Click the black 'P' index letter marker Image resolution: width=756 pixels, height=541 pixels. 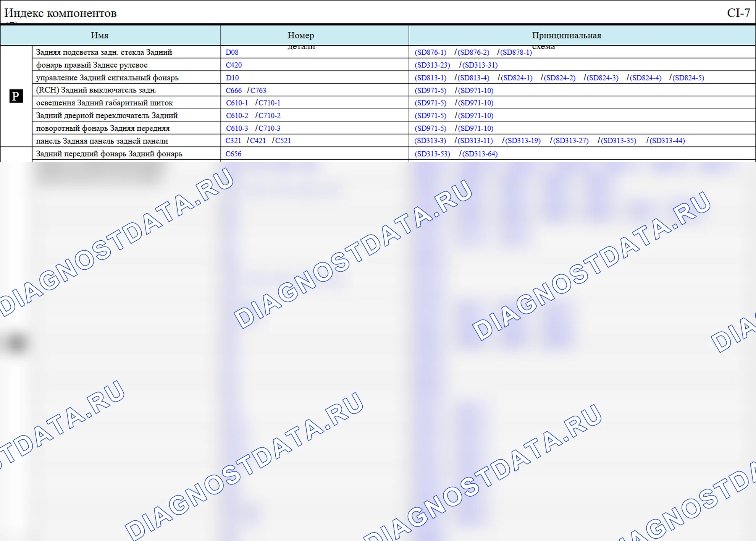tap(16, 96)
